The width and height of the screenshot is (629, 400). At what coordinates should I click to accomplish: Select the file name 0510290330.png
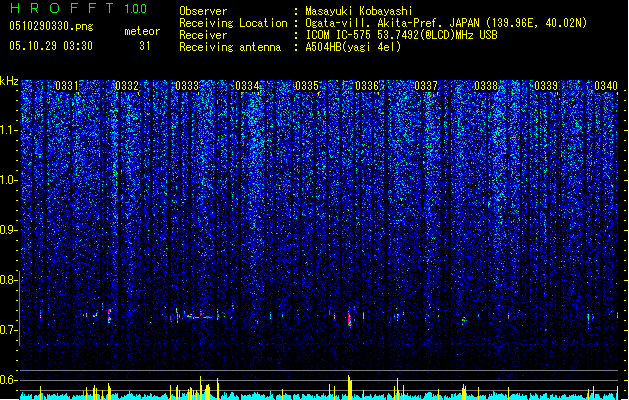pyautogui.click(x=51, y=26)
